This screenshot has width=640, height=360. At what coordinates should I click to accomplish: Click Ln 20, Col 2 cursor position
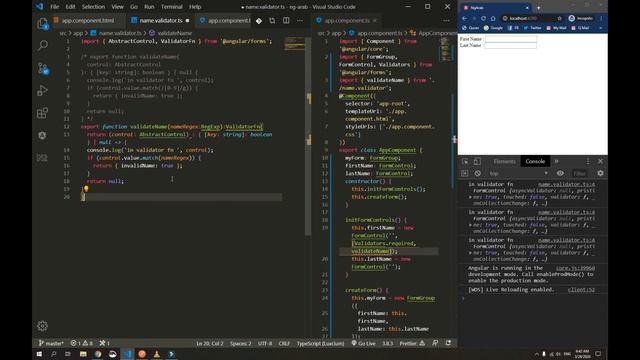[210, 343]
